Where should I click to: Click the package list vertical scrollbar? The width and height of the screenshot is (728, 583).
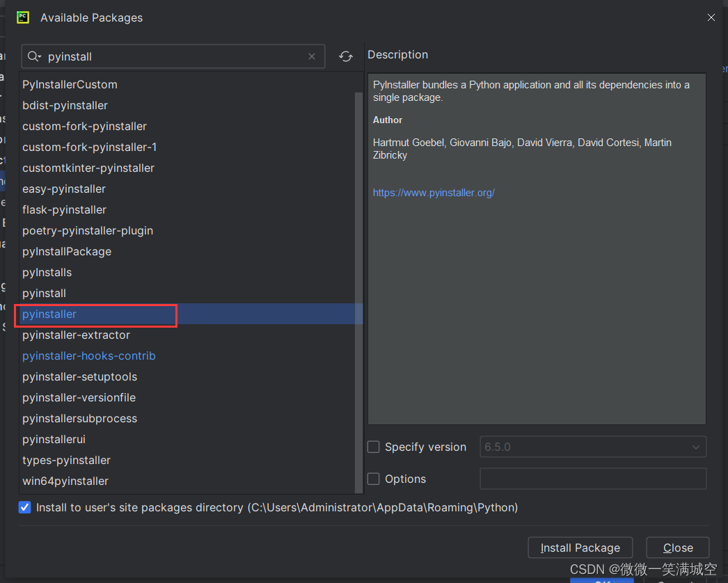click(x=358, y=292)
